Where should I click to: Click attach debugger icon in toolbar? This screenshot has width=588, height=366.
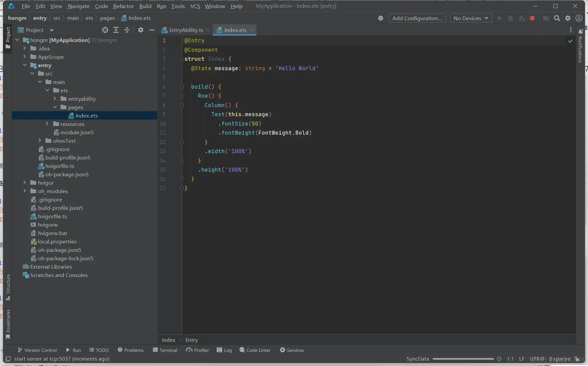tap(522, 18)
